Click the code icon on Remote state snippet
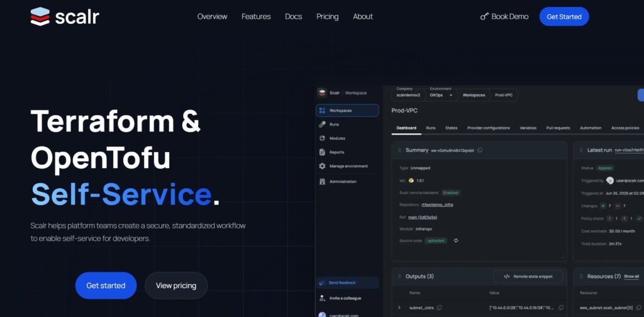This screenshot has width=644, height=317. click(x=506, y=276)
